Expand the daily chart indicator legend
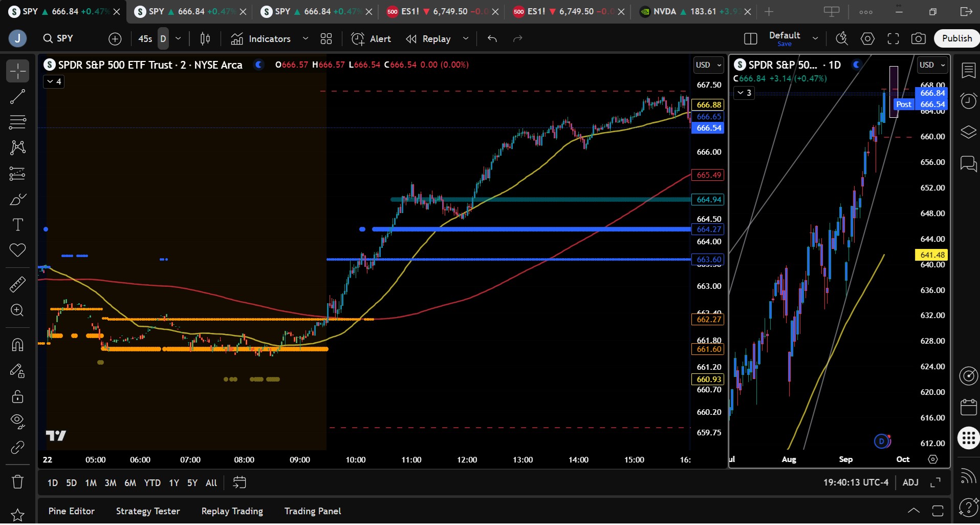This screenshot has height=525, width=980. click(x=744, y=93)
